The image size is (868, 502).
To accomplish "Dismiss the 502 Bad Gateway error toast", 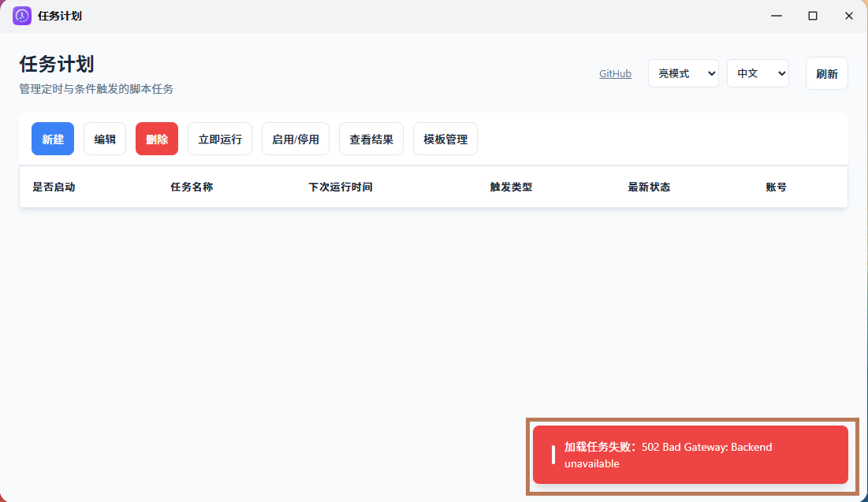I will 690,455.
